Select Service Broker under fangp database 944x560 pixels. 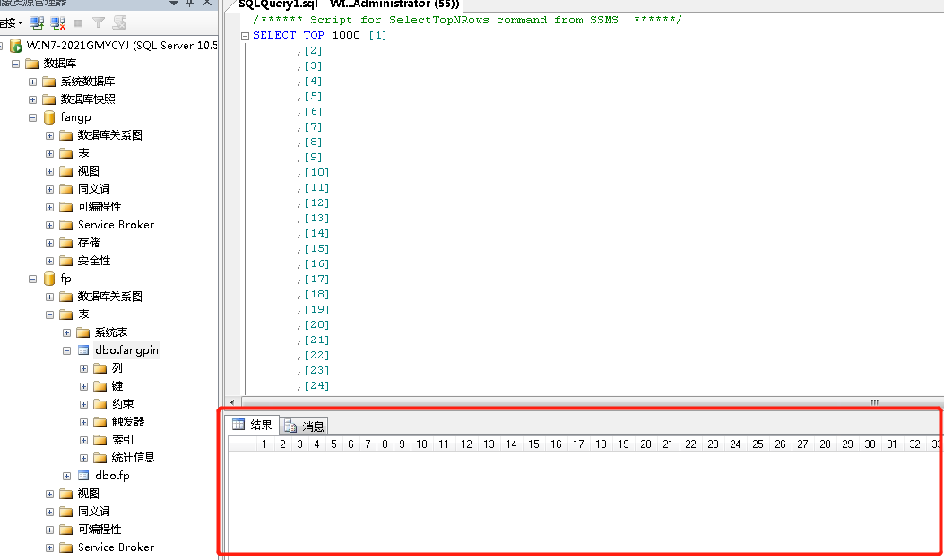pos(116,225)
